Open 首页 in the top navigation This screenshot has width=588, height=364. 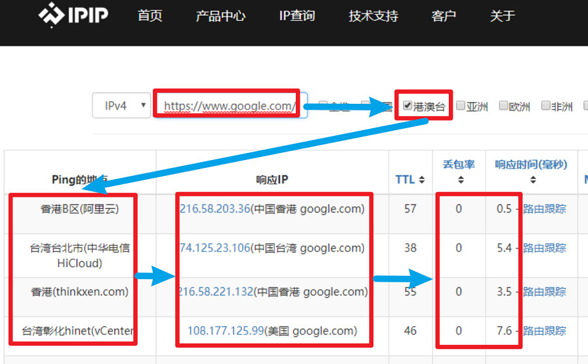150,16
